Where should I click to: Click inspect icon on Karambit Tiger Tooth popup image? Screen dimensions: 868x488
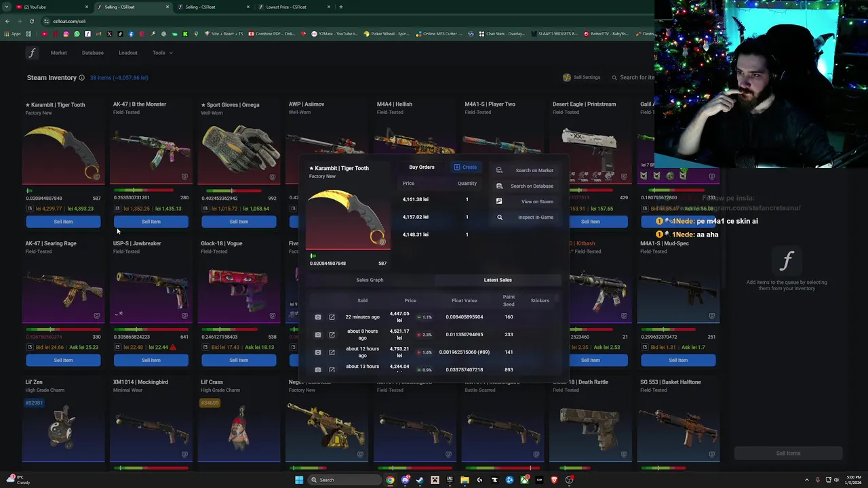(382, 243)
